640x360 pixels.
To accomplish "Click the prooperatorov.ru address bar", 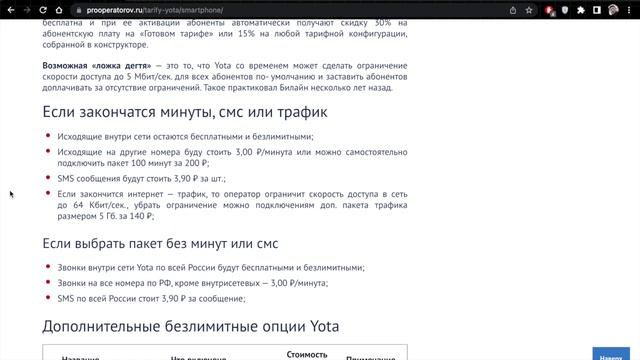I will click(x=286, y=10).
